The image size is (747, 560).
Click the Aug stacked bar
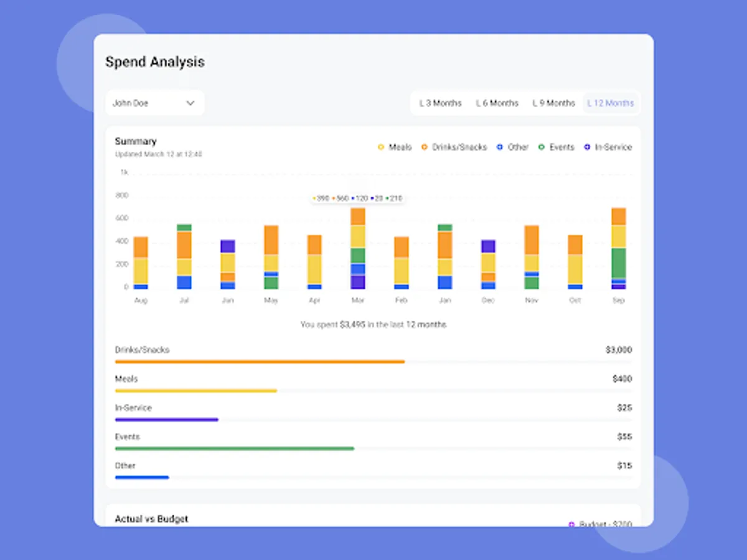coord(141,263)
